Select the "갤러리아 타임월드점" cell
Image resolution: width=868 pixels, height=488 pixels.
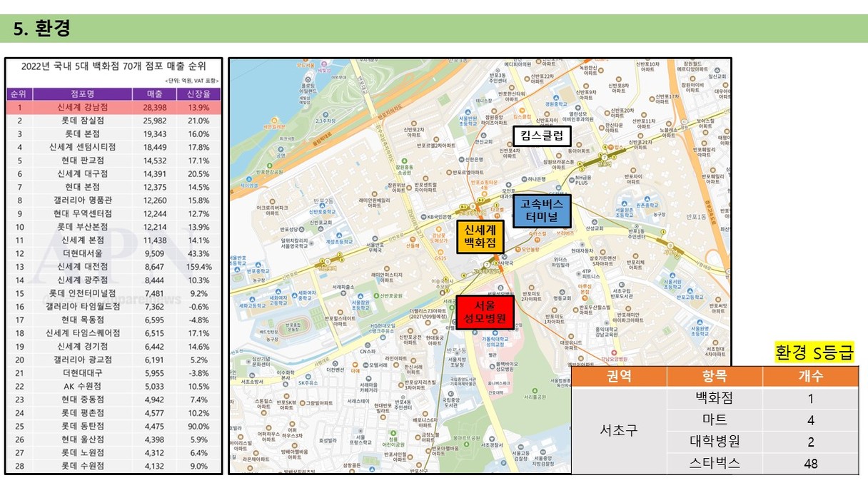(x=82, y=307)
